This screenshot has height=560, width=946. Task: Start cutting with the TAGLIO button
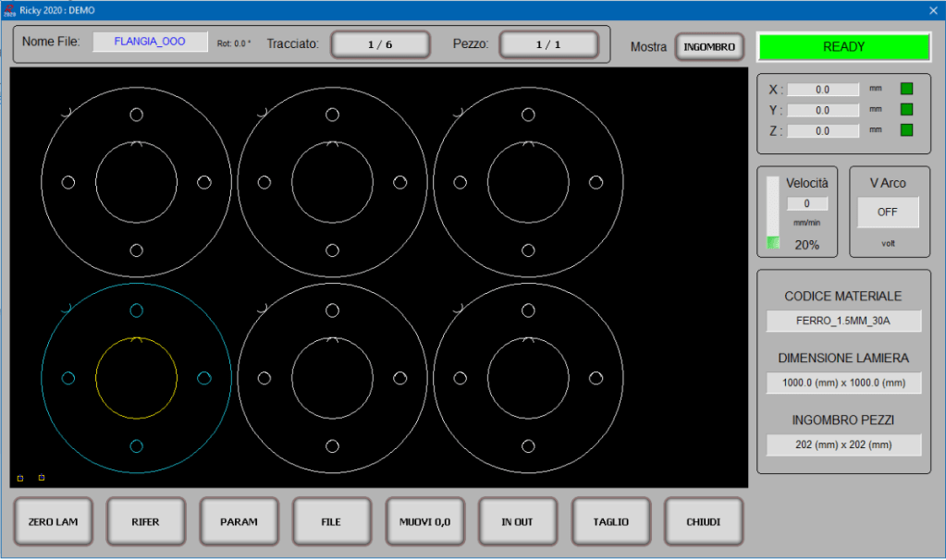click(610, 522)
